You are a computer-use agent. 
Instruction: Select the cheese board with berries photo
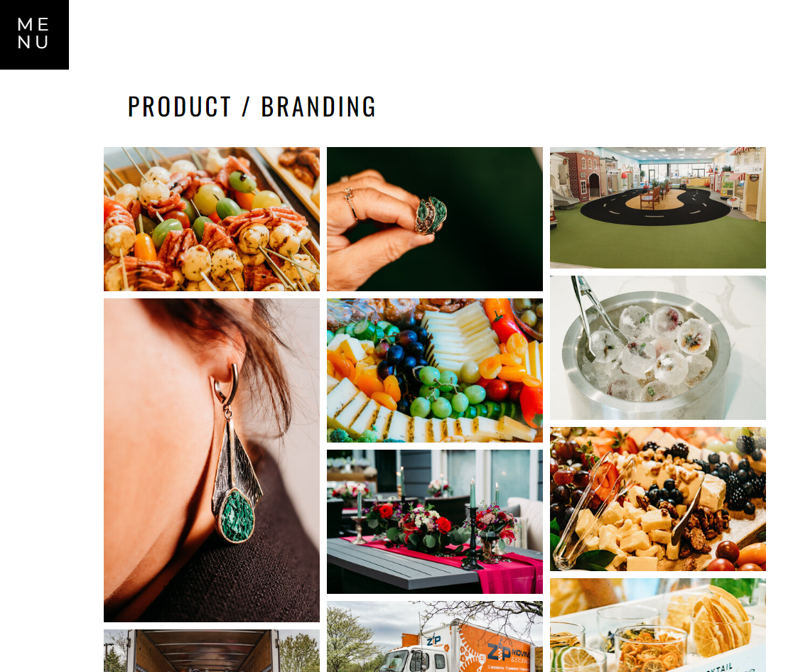tap(657, 499)
